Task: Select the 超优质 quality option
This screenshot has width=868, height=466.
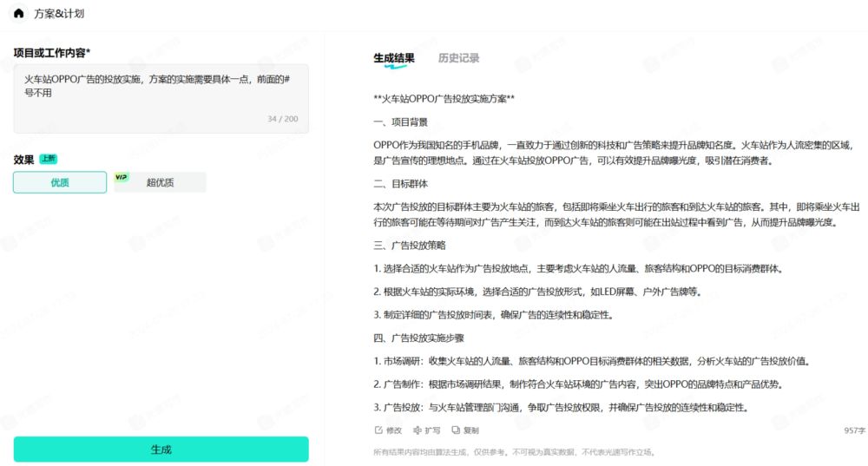Action: coord(160,182)
